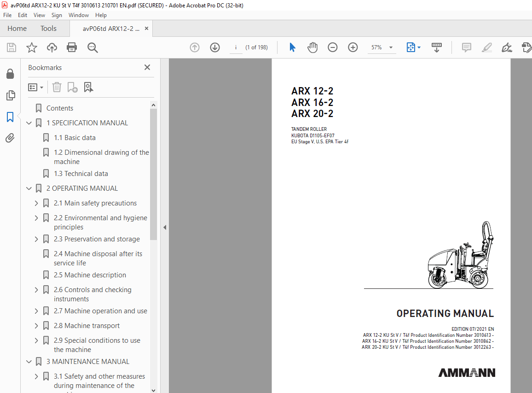Go to next page arrow
The height and width of the screenshot is (393, 532).
(x=215, y=47)
